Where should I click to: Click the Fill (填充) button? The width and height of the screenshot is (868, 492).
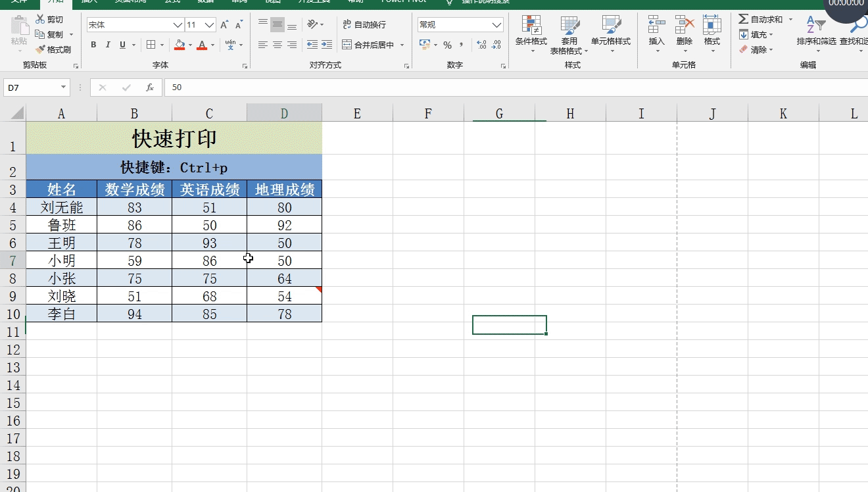coord(753,34)
